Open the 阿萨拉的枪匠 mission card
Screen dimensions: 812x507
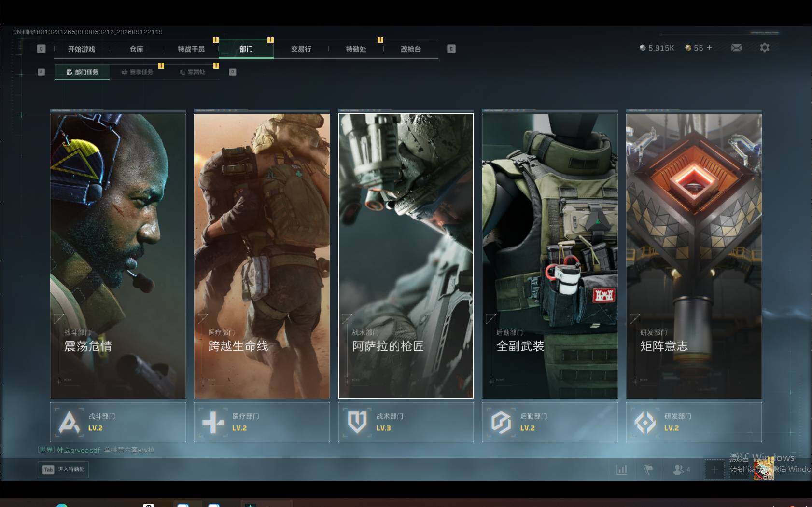point(406,256)
